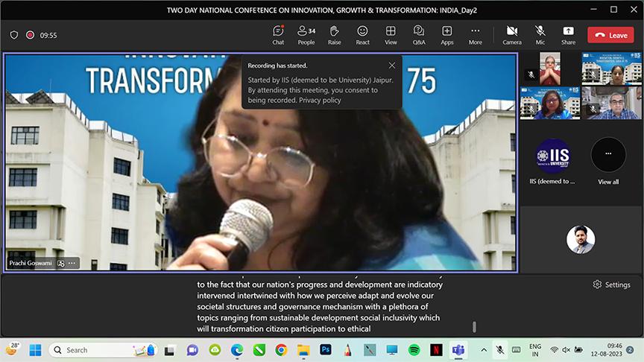This screenshot has height=362, width=644.
Task: Show hidden system tray icons
Action: point(483,349)
